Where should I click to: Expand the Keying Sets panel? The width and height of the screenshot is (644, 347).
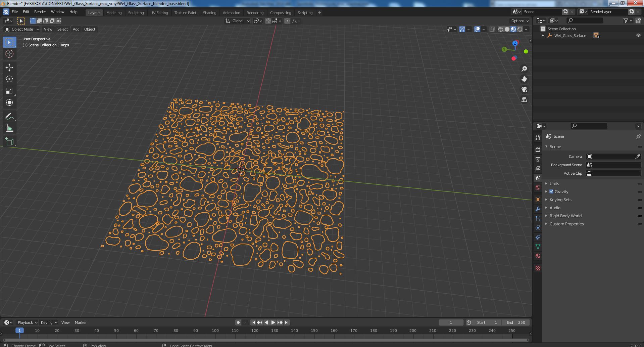pos(560,200)
